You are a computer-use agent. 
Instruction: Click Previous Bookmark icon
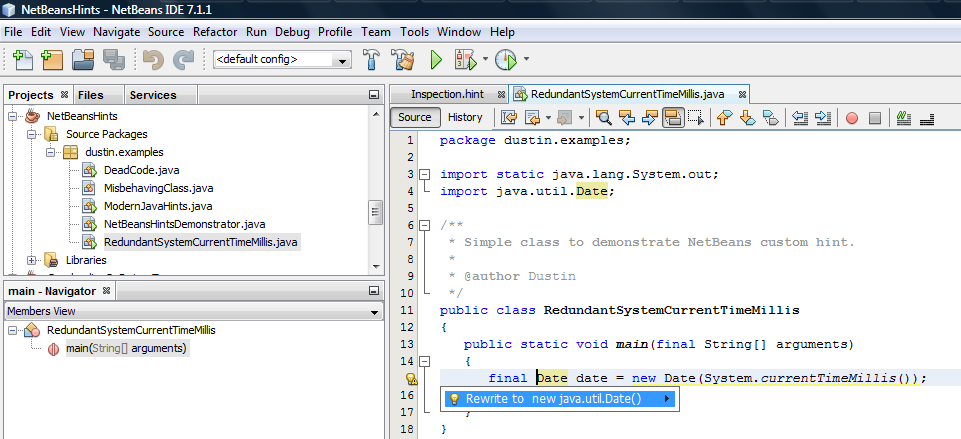click(725, 117)
